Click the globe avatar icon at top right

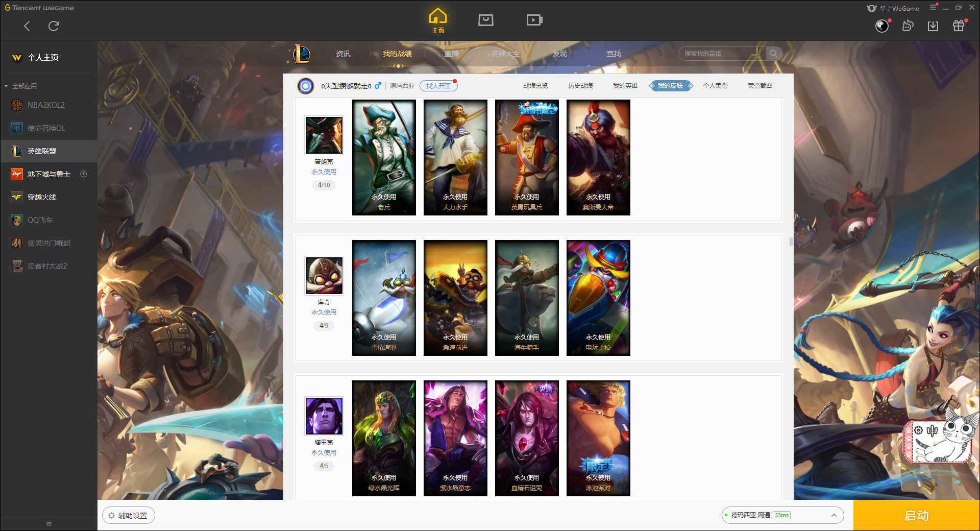click(x=882, y=26)
